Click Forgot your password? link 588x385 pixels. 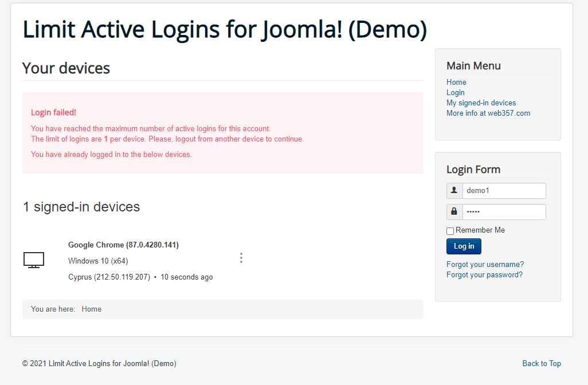coord(484,275)
